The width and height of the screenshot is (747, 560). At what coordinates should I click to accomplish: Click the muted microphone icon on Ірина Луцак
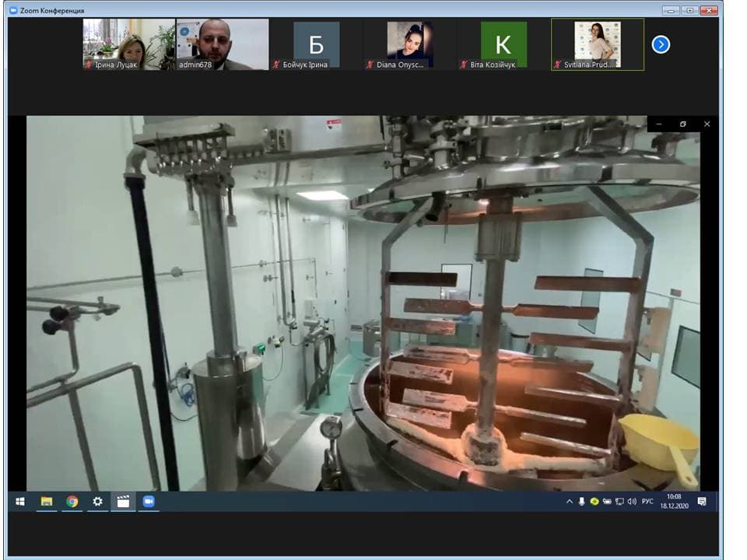click(x=89, y=65)
